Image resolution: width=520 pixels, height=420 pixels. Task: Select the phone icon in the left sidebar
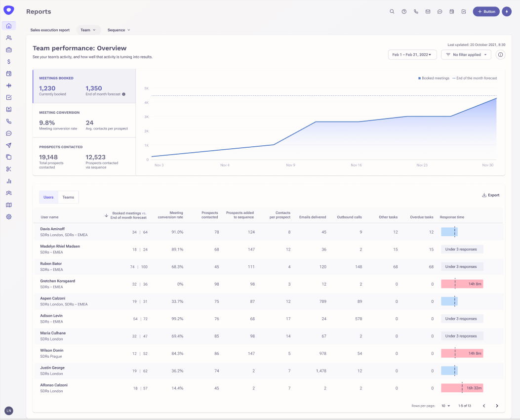[9, 121]
